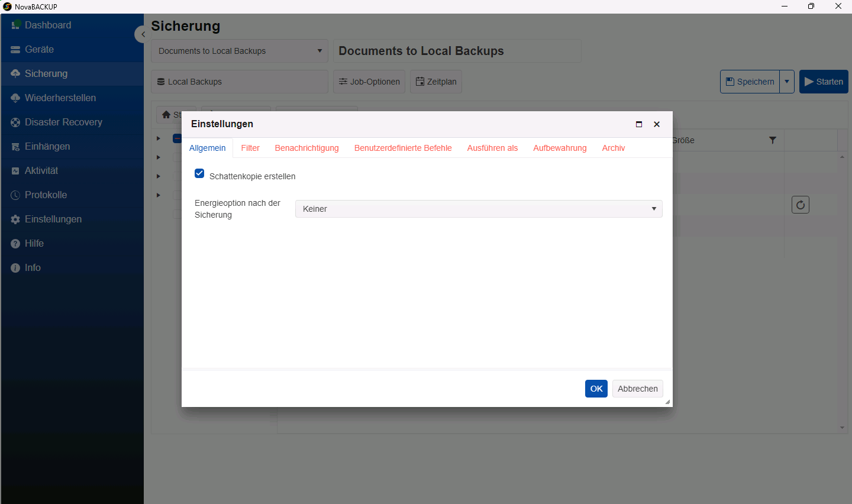
Task: Open the Energieoption nach der Sicherung dropdown
Action: coord(479,209)
